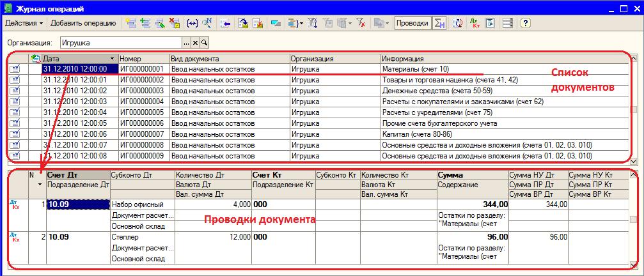The width and height of the screenshot is (644, 276).
Task: Click the Дт Кт icon of posting 1
Action: point(14,204)
